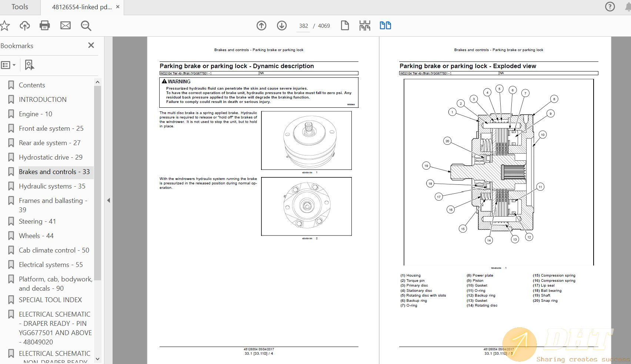Go to previous page with up arrow
The image size is (631, 364).
261,26
